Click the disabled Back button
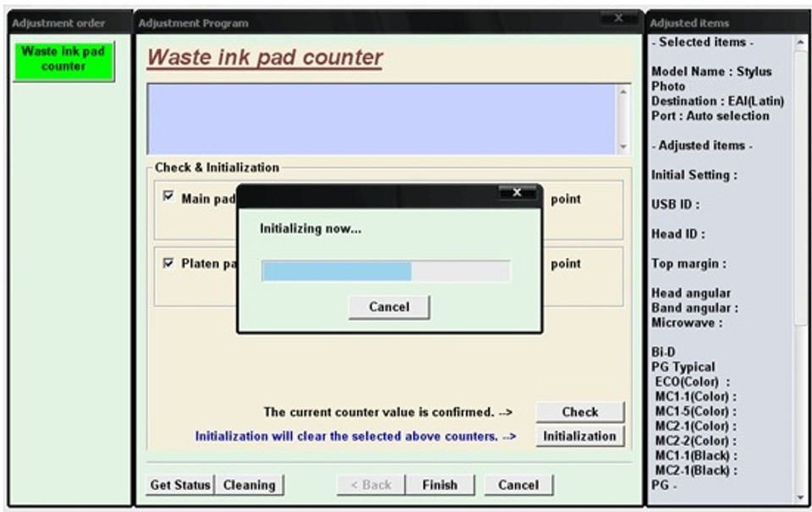Image resolution: width=812 pixels, height=512 pixels. point(370,484)
